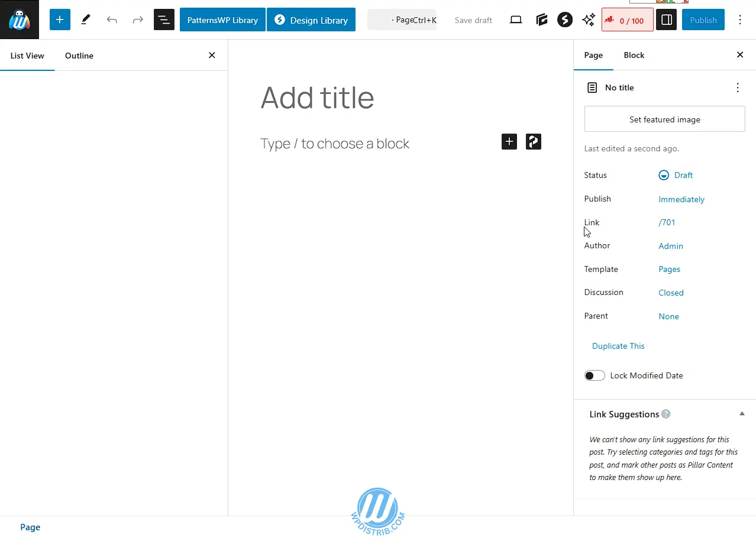
Task: Switch to the Page settings tab
Action: (593, 55)
